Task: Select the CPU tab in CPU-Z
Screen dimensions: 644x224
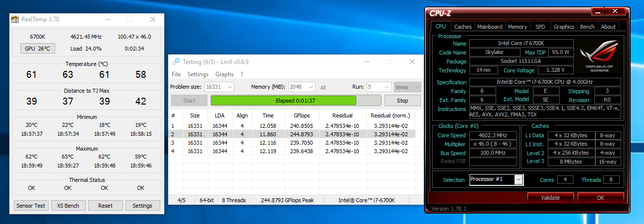Action: pos(441,26)
